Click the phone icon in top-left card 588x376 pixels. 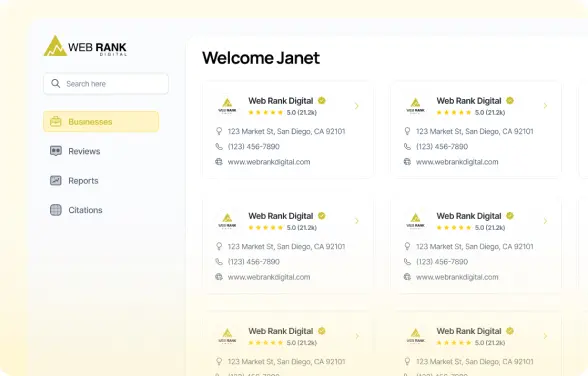pyautogui.click(x=219, y=147)
